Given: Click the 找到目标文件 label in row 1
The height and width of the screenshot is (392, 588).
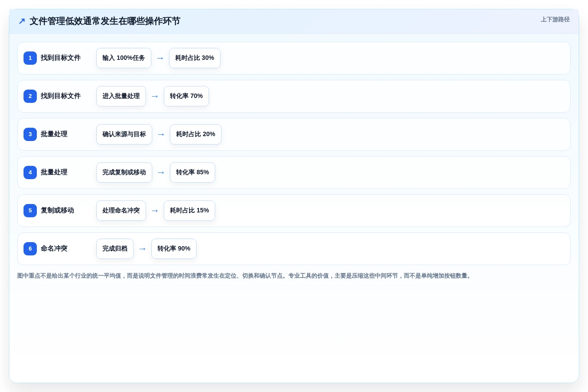Looking at the screenshot, I should [61, 58].
